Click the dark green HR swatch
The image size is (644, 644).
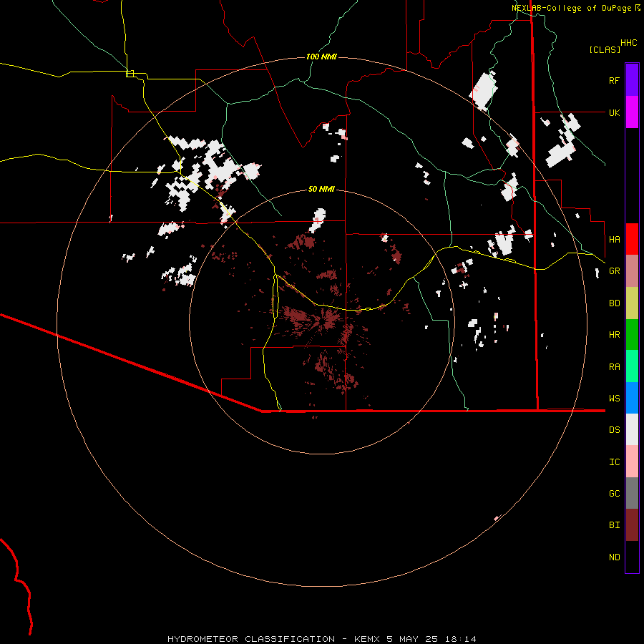click(632, 335)
